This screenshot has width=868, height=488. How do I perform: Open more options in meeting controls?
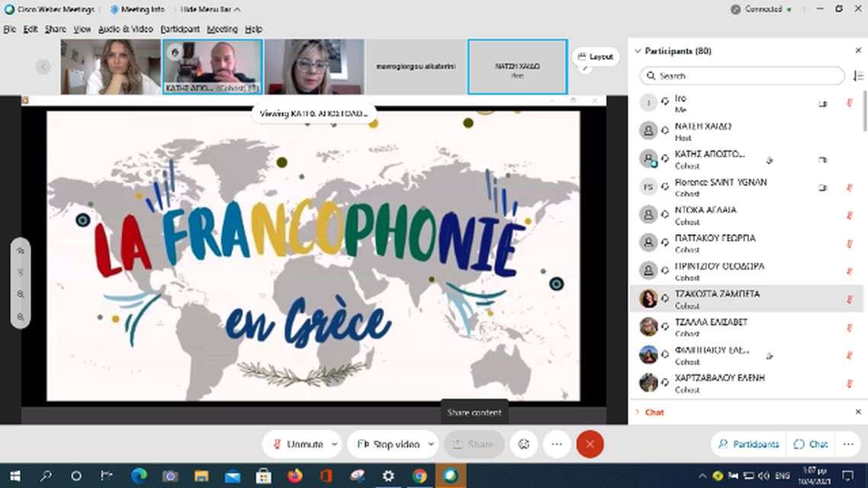point(557,444)
